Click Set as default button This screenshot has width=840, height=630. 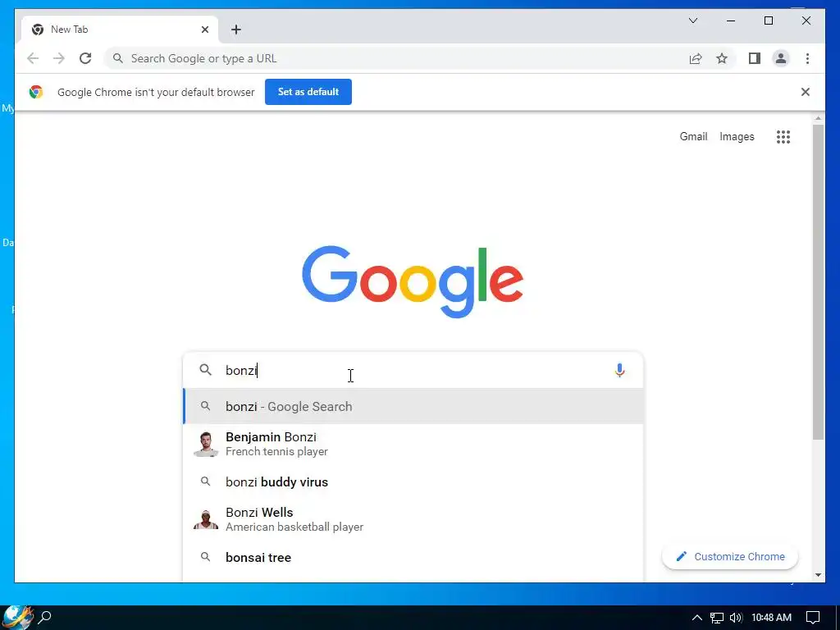coord(308,92)
